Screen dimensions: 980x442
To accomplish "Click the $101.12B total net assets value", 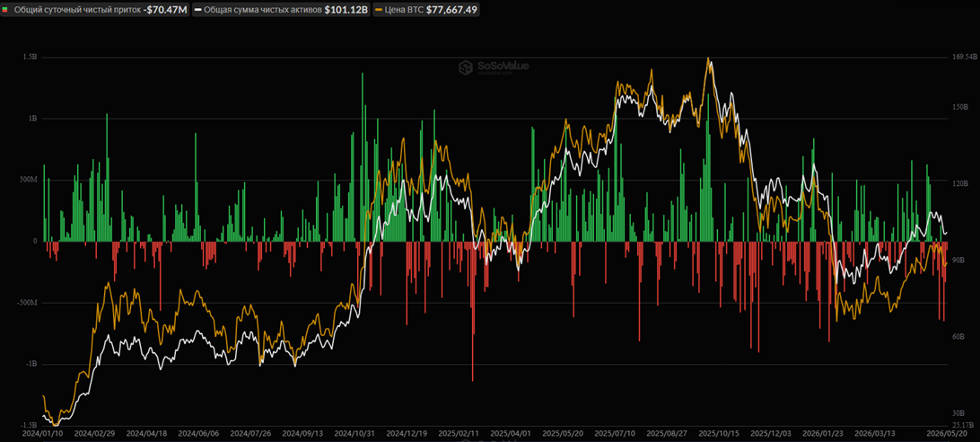I will (346, 10).
